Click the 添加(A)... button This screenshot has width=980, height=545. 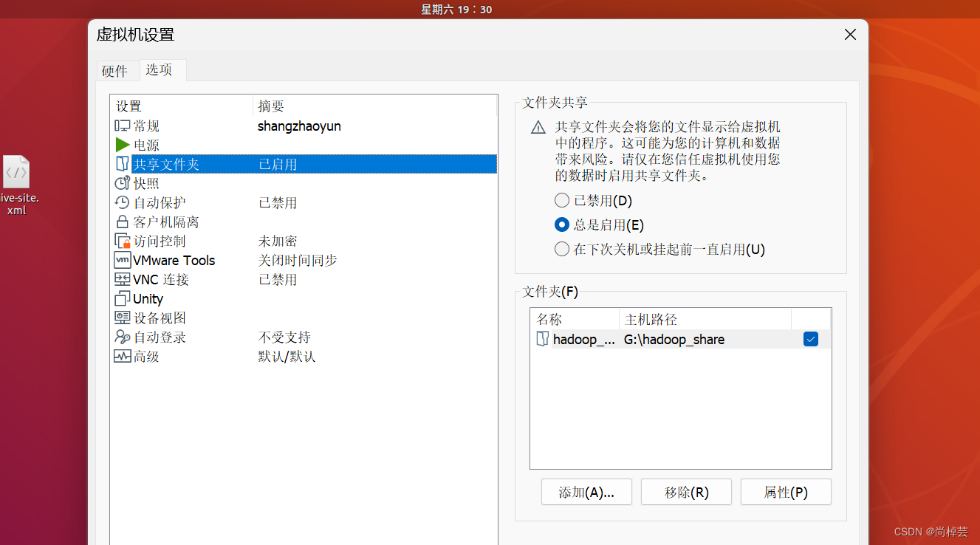(x=586, y=493)
